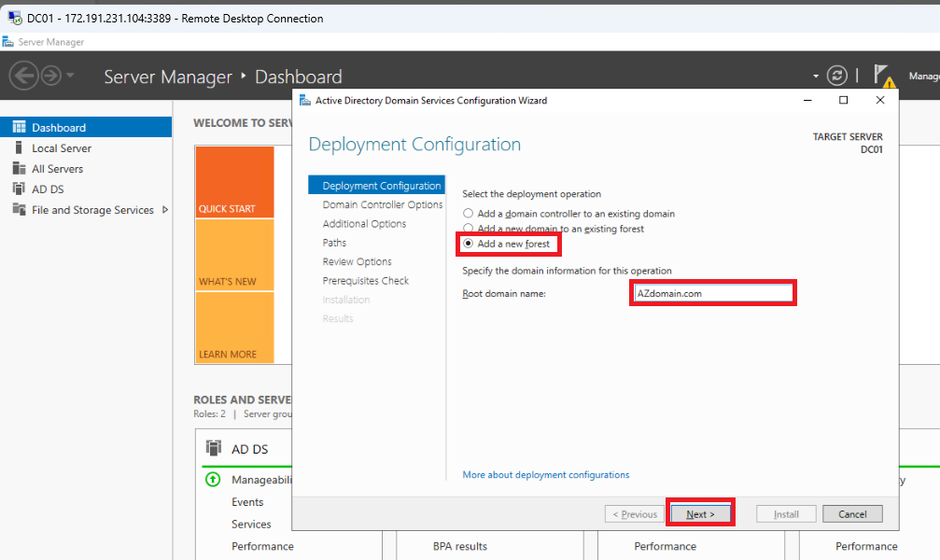Click the refresh icon in Server Manager header
The image size is (940, 560).
point(837,76)
